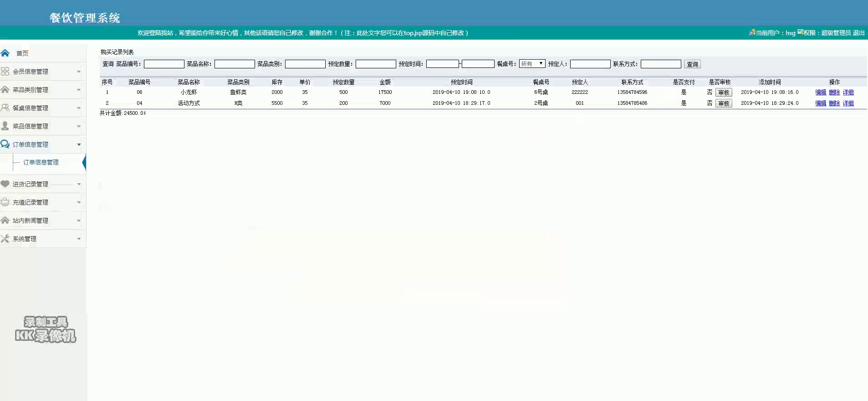Click 详细 link for 小龙虾 order

(x=848, y=92)
